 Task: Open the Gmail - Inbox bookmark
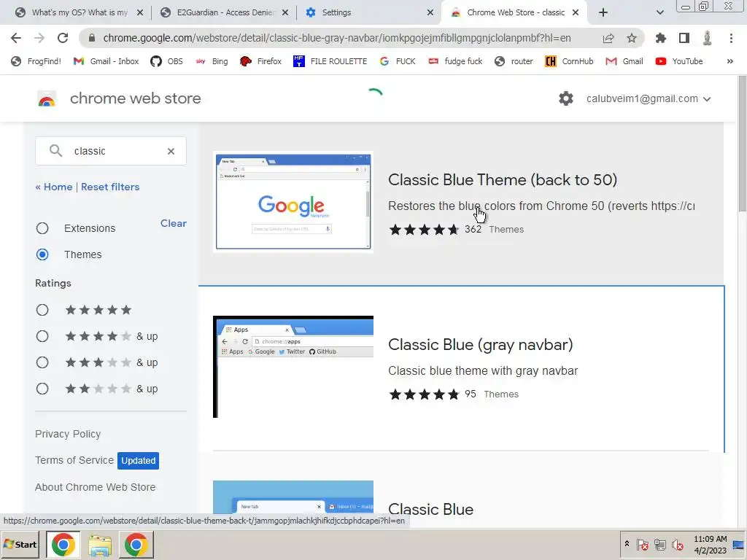pos(107,61)
